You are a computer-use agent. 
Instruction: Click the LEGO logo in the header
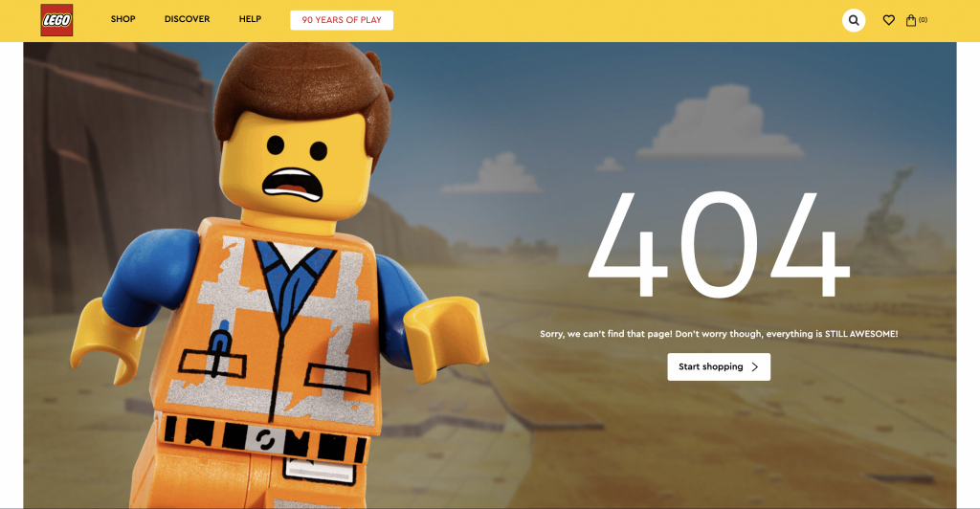tap(56, 20)
